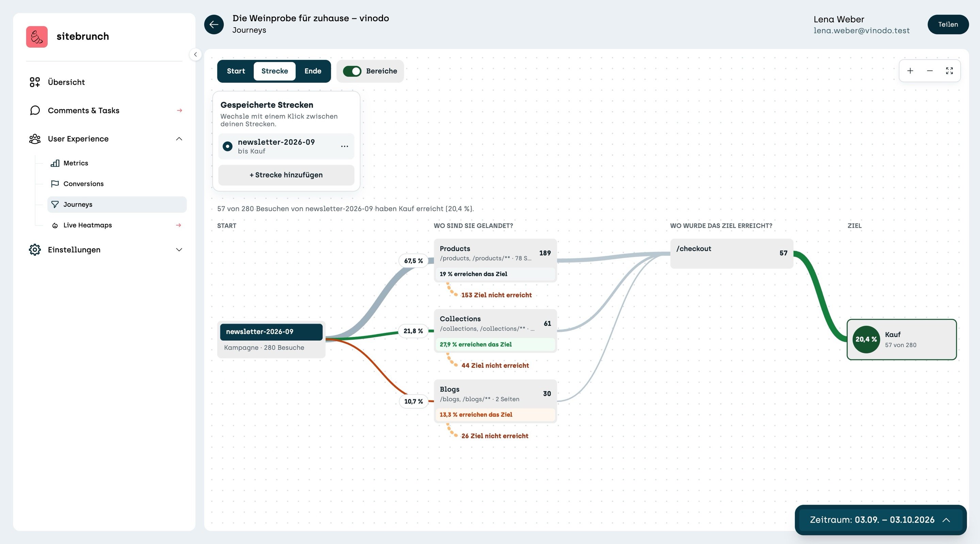Click the Comments & Tasks speech bubble icon
Image resolution: width=980 pixels, height=544 pixels.
(x=35, y=110)
